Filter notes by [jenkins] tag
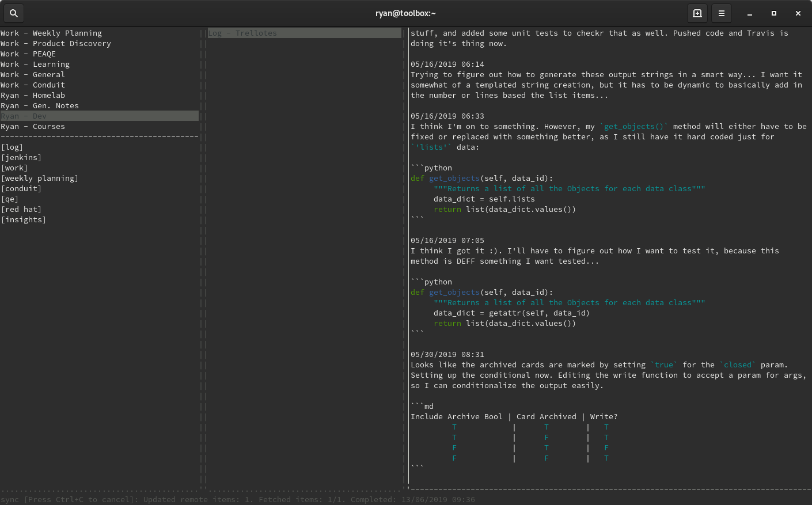This screenshot has width=812, height=505. [21, 158]
